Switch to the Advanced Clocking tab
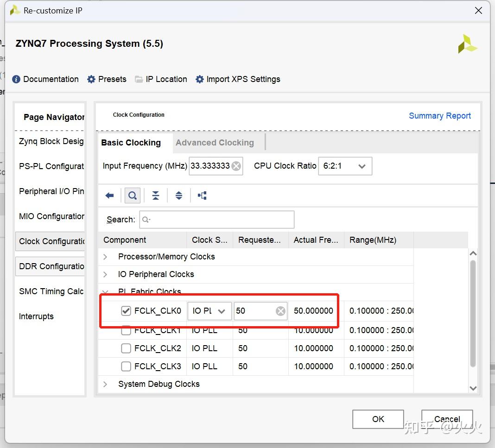This screenshot has height=448, width=495. click(215, 143)
